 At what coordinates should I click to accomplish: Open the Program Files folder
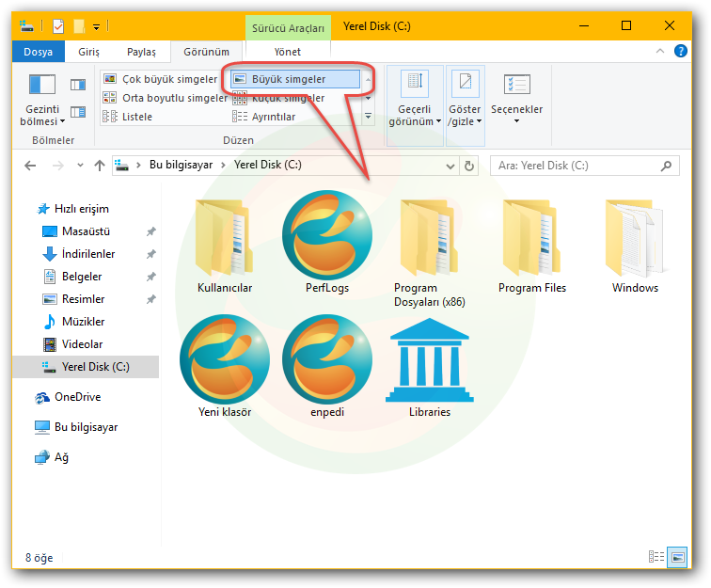532,237
